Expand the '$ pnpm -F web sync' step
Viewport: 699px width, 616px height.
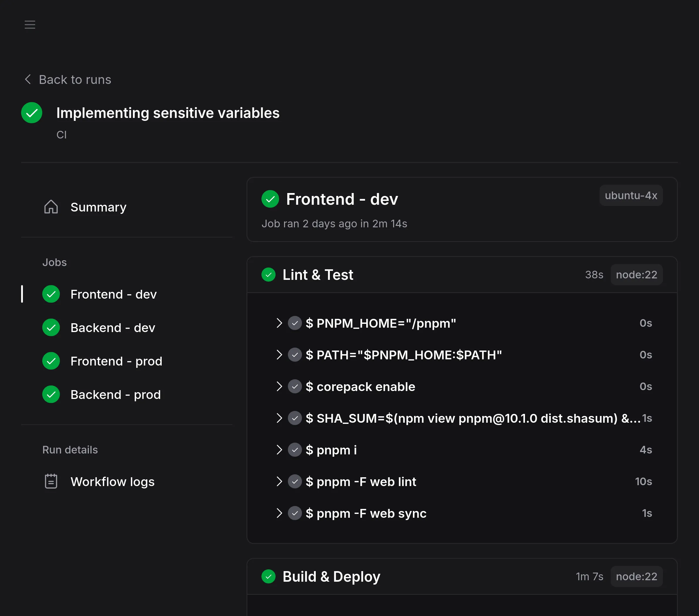point(279,513)
